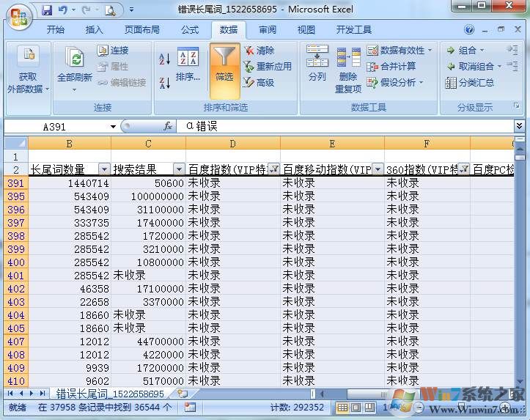Image resolution: width=530 pixels, height=420 pixels.
Task: Open filter dropdown for 长尾词数量 column
Action: [104, 169]
